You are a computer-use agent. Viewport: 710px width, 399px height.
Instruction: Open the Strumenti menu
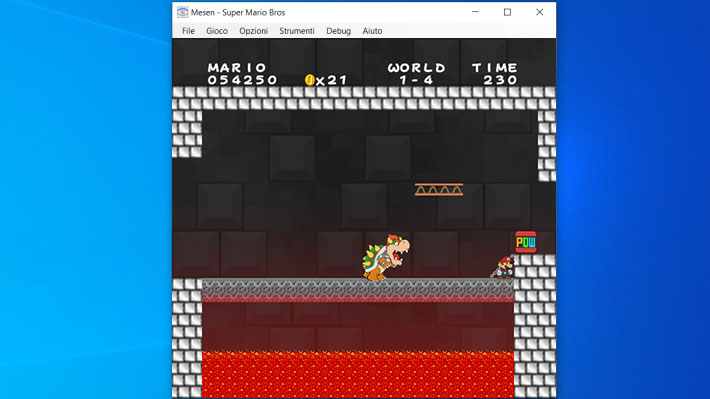tap(297, 31)
